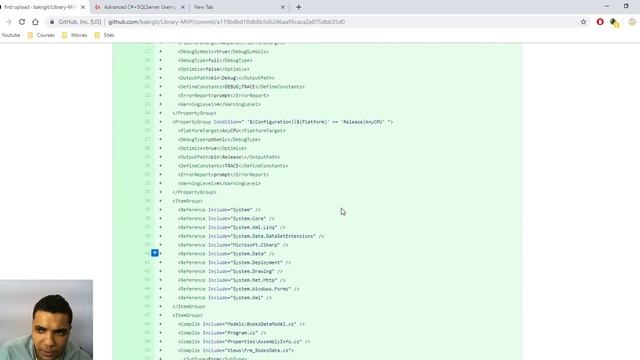The height and width of the screenshot is (360, 640).
Task: Open the Courses bookmark folder
Action: [x=41, y=35]
